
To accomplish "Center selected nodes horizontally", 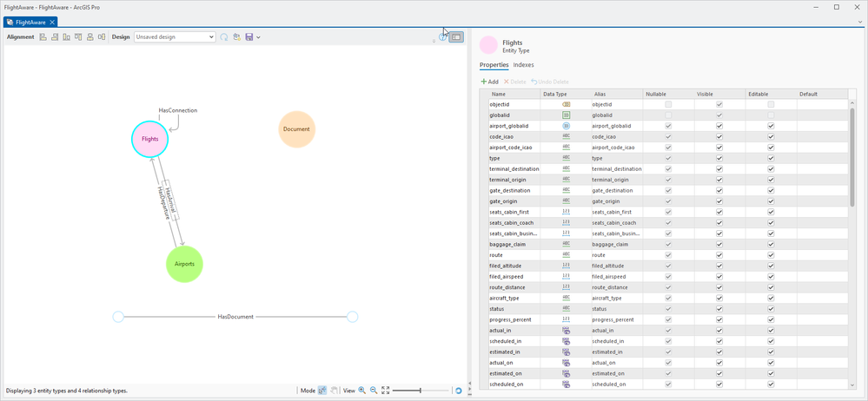I will tap(102, 37).
